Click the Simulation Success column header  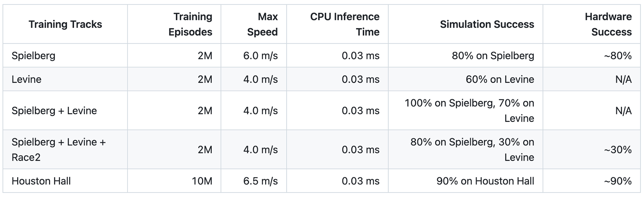(487, 24)
